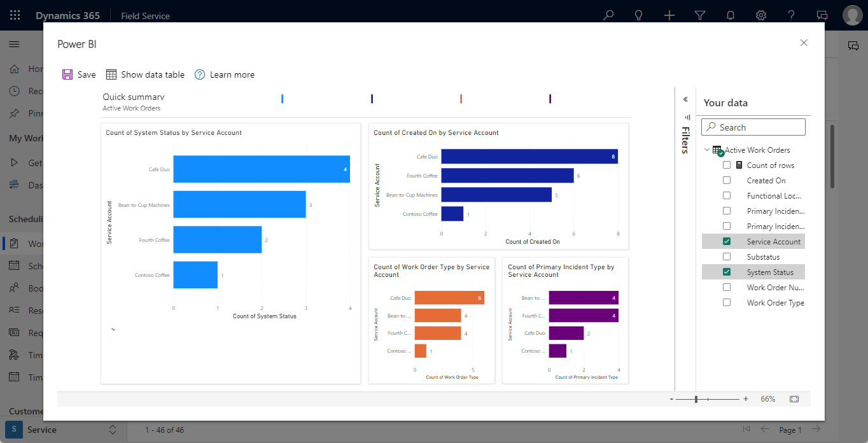Uncheck the System Status field
Screen dimensions: 868x443
point(727,272)
